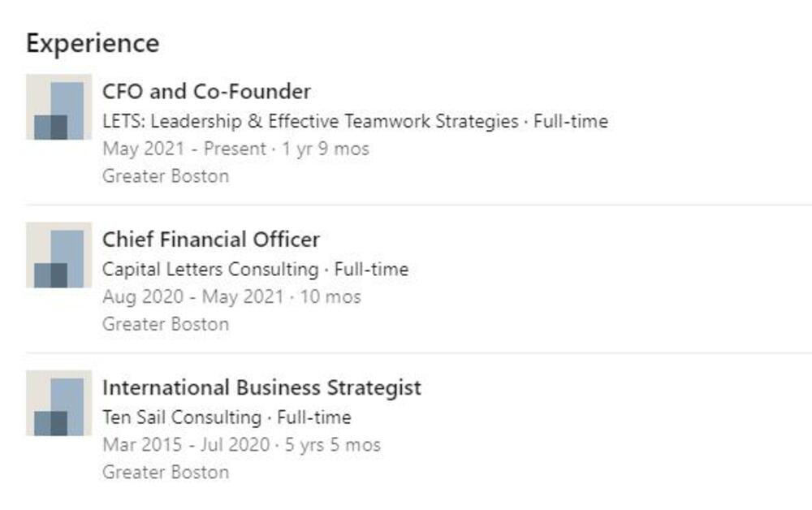The height and width of the screenshot is (510, 812).
Task: Select LETS: Leadership & Effective Teamwork Strategies name
Action: [310, 122]
